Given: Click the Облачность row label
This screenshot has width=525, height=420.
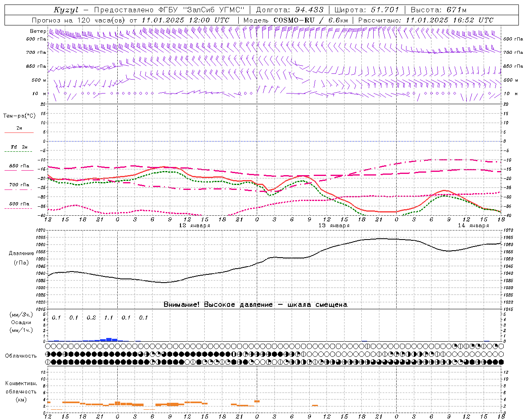Looking at the screenshot, I should [x=21, y=356].
